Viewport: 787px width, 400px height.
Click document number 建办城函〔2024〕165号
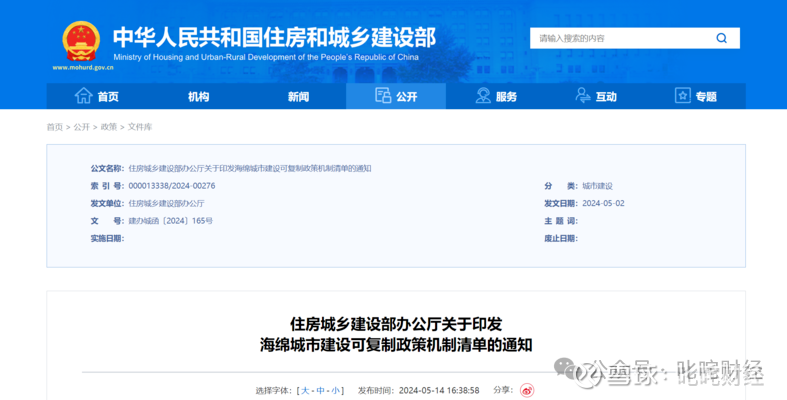[170, 221]
